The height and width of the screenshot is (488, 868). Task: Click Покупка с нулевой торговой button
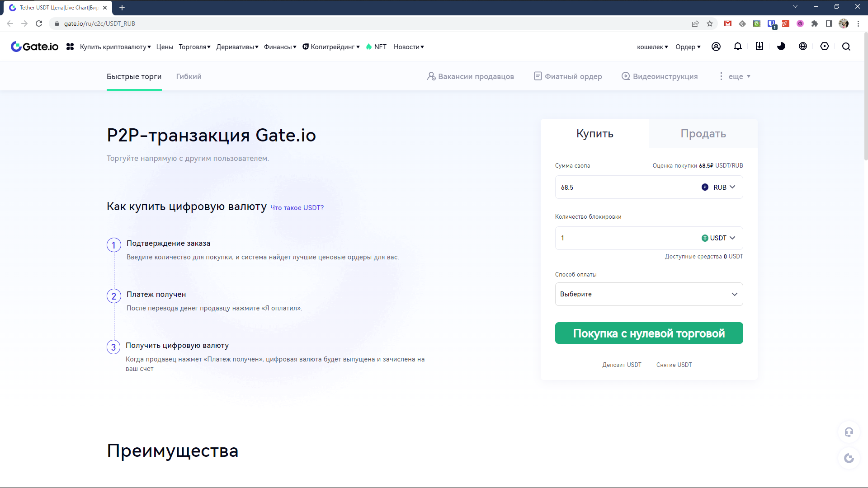(649, 333)
